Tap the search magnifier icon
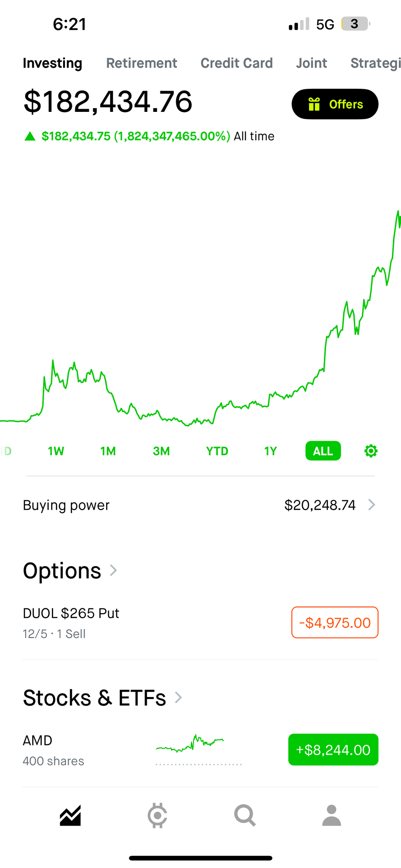 (245, 816)
